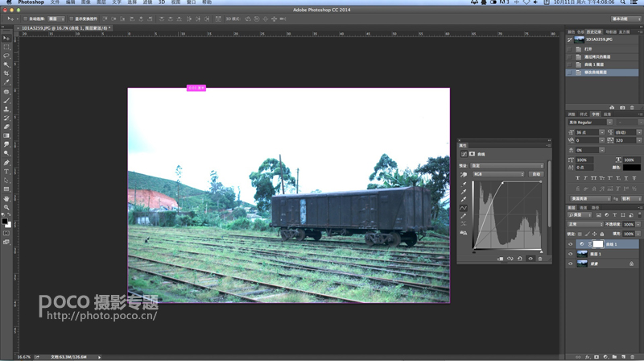Image resolution: width=644 pixels, height=361 pixels.
Task: Select the Move tool in the toolbox
Action: pyautogui.click(x=6, y=38)
